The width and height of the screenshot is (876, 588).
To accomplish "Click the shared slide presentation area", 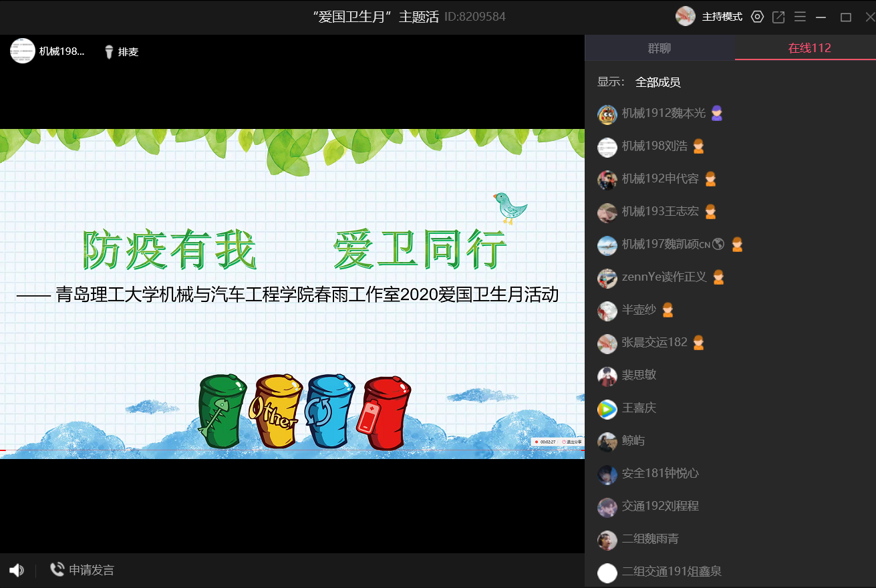I will click(292, 294).
